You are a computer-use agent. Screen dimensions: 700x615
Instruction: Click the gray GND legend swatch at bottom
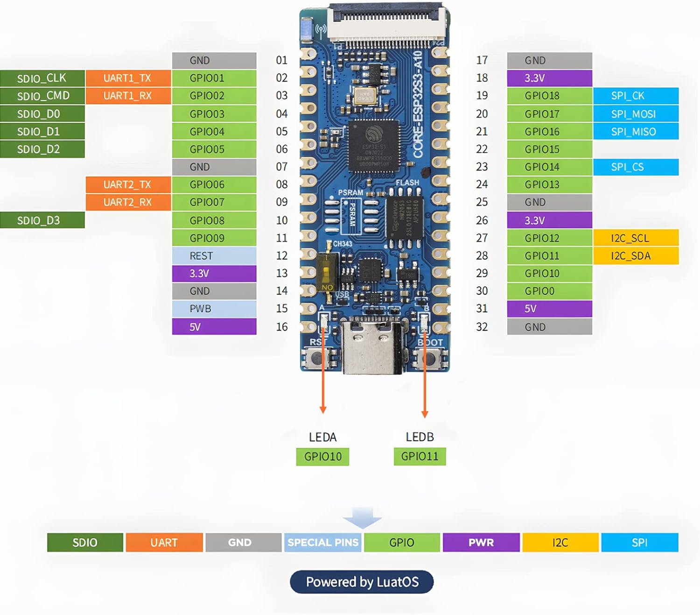[x=243, y=542]
